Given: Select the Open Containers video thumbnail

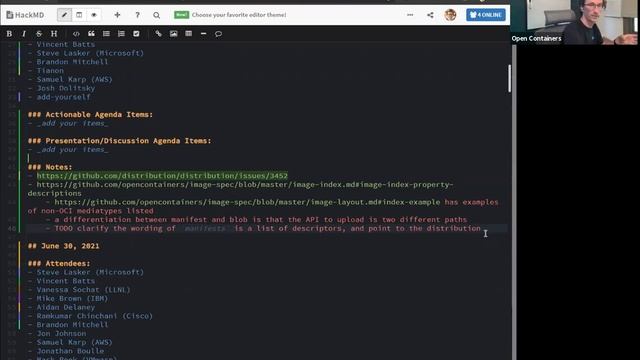Looking at the screenshot, I should tap(575, 22).
